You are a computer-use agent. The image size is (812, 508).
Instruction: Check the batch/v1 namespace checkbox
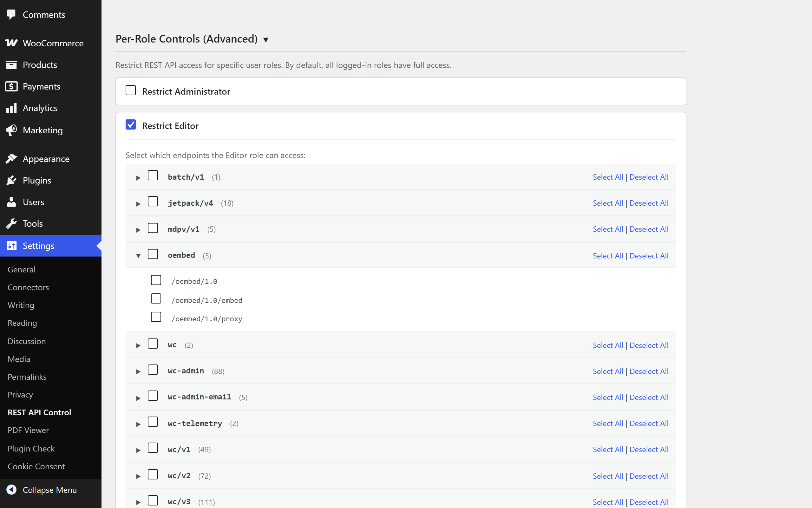[x=153, y=175]
